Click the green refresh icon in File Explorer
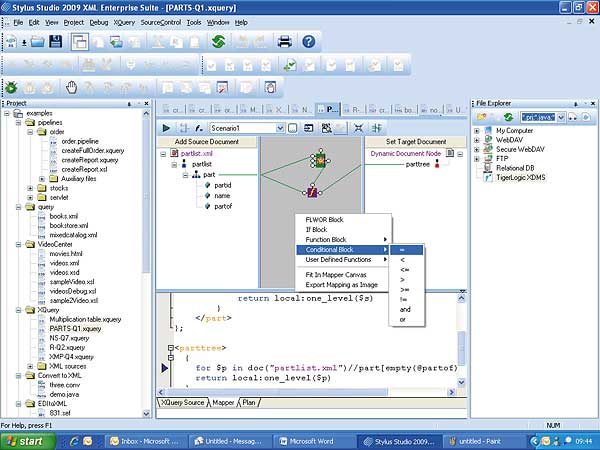This screenshot has height=450, width=600. tap(508, 117)
